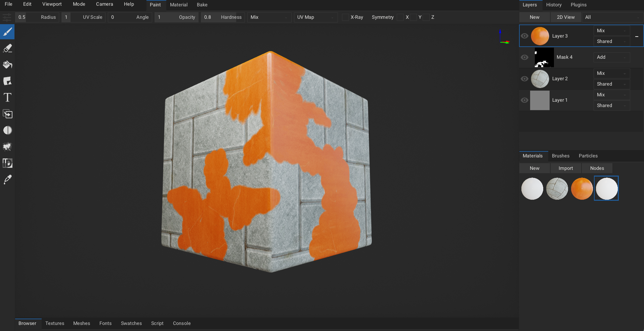Select the Fill bucket tool
Screen dimensions: 644x331
(x=7, y=65)
